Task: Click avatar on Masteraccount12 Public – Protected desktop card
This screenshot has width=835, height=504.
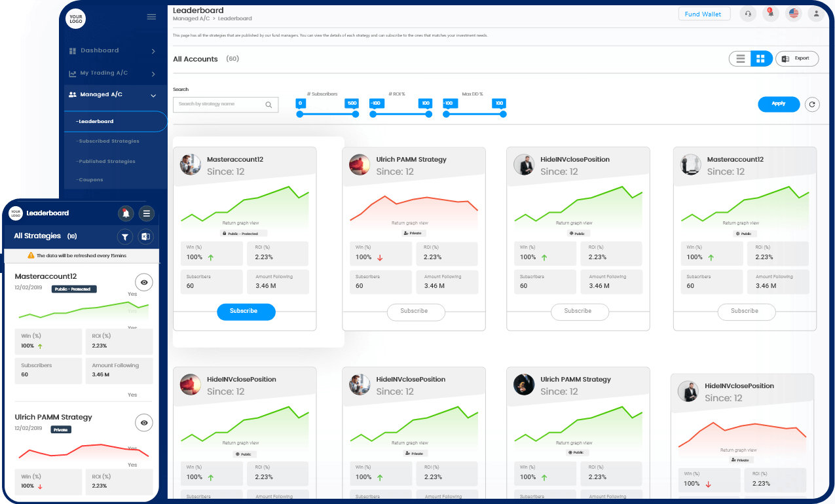Action: pos(191,165)
